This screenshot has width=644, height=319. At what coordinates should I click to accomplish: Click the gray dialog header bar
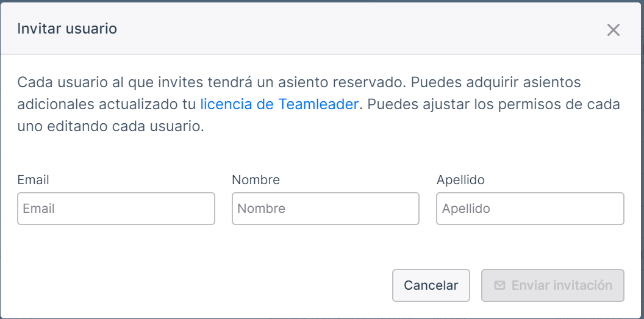[x=322, y=28]
